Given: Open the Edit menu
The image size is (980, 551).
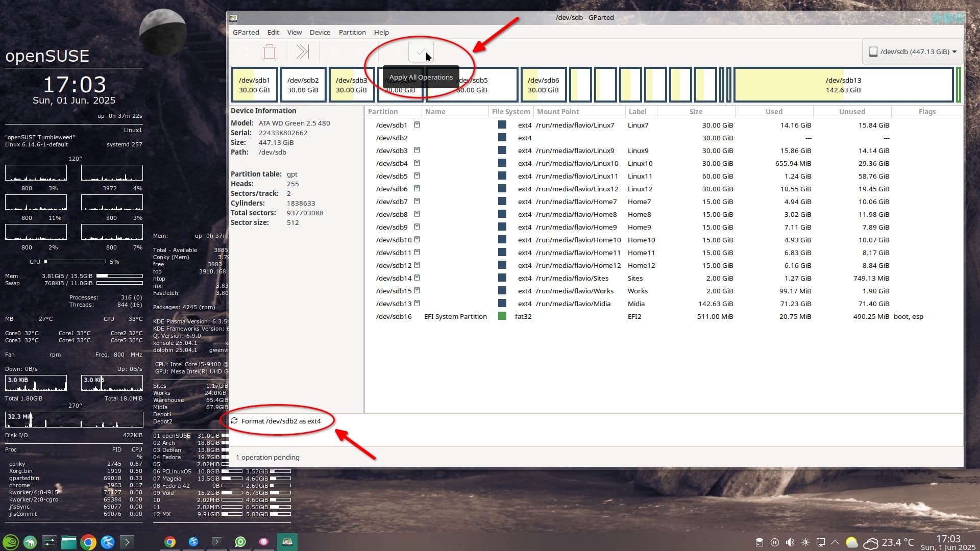Looking at the screenshot, I should point(273,32).
